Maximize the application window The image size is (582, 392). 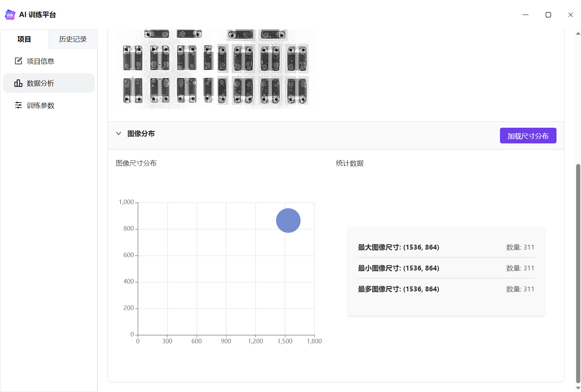coord(548,15)
